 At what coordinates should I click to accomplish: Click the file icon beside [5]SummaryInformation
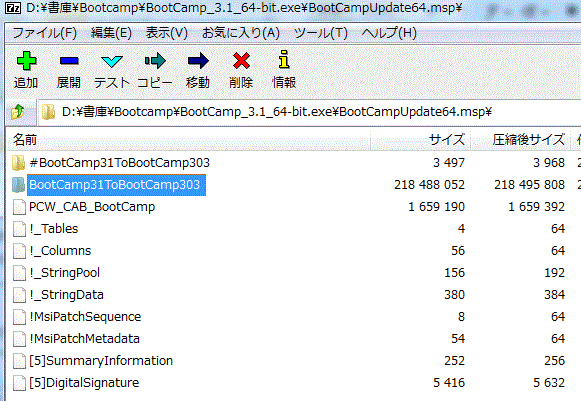pyautogui.click(x=19, y=361)
